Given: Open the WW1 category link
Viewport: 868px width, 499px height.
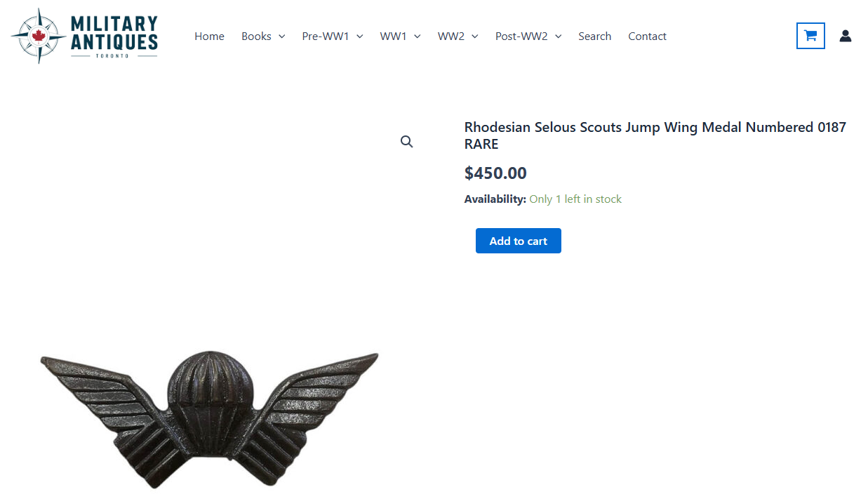Looking at the screenshot, I should [x=393, y=36].
